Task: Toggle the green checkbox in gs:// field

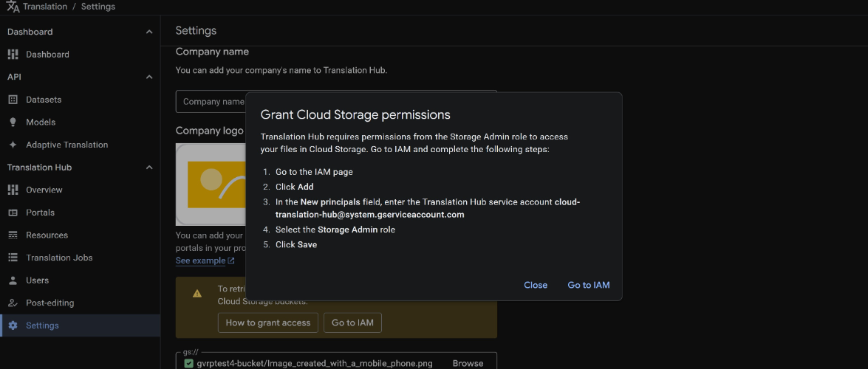Action: (x=188, y=364)
